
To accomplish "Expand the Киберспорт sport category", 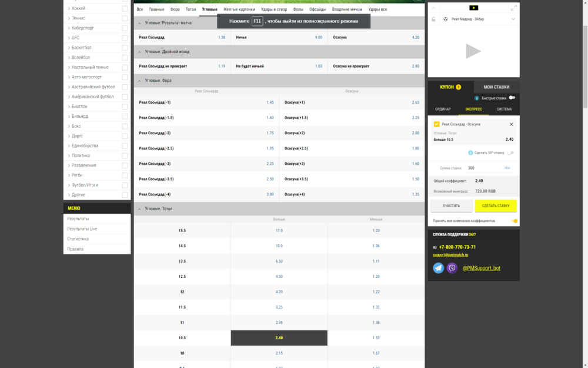I will point(69,28).
